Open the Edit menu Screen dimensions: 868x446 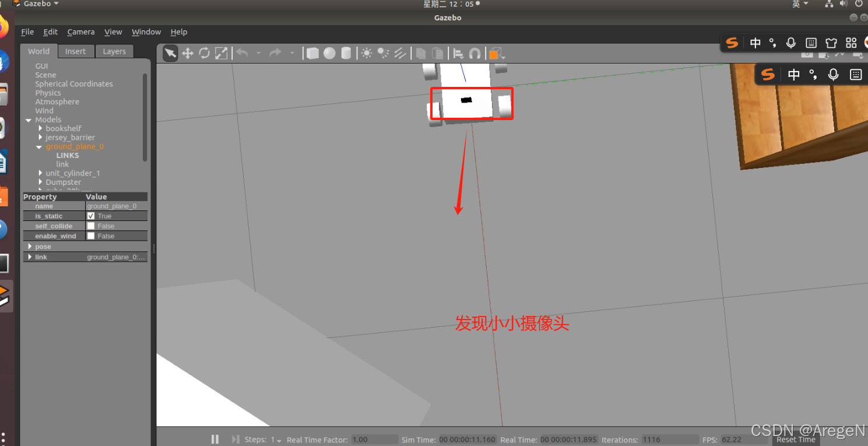pyautogui.click(x=51, y=32)
